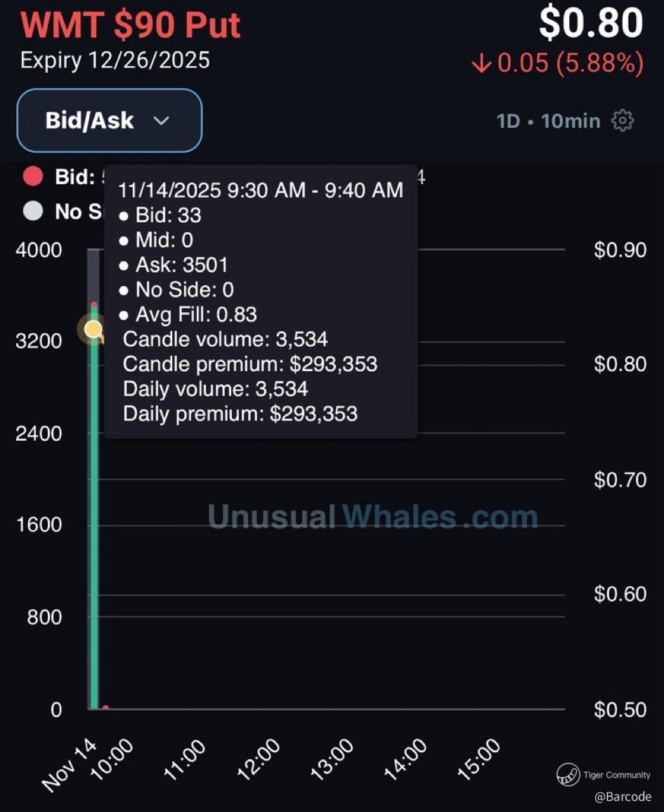Open the Bid/Ask view selector label
The height and width of the screenshot is (812, 664).
(x=89, y=120)
